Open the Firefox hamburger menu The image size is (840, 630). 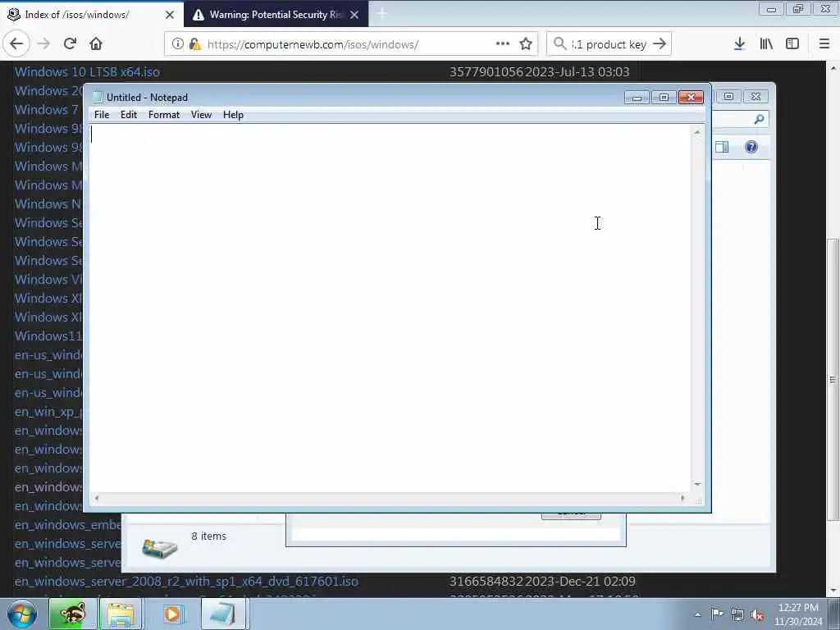coord(824,44)
